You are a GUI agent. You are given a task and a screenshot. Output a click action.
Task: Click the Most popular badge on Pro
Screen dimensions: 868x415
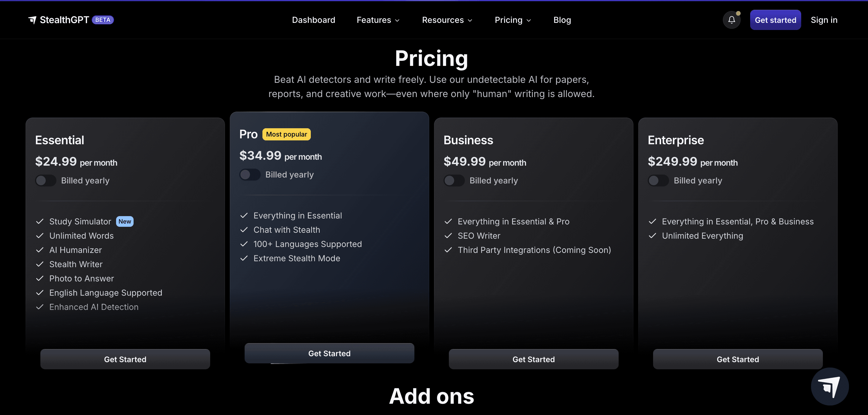point(286,134)
